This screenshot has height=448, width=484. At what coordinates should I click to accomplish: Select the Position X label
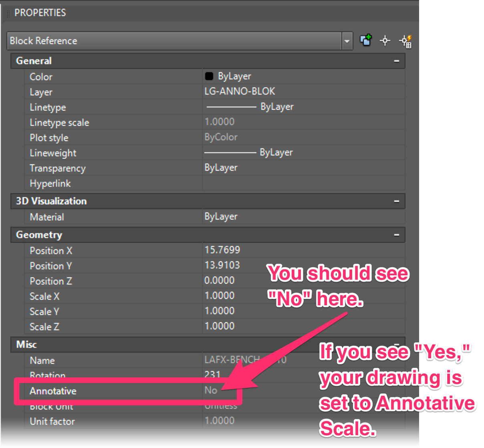pos(51,251)
